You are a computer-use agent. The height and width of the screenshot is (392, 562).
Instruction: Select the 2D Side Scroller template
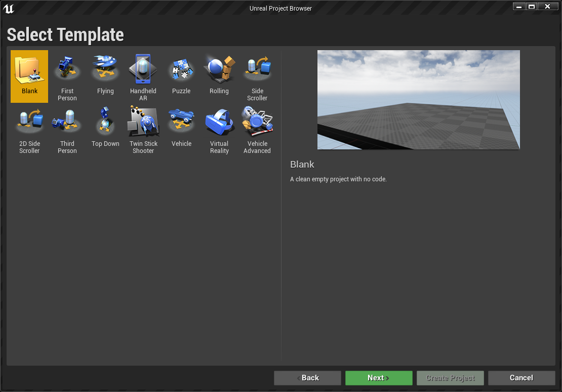(29, 129)
